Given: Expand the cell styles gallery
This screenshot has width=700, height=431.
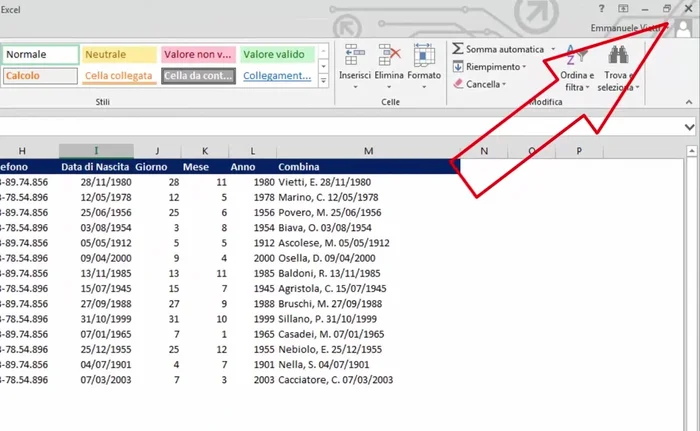Looking at the screenshot, I should click(x=324, y=81).
